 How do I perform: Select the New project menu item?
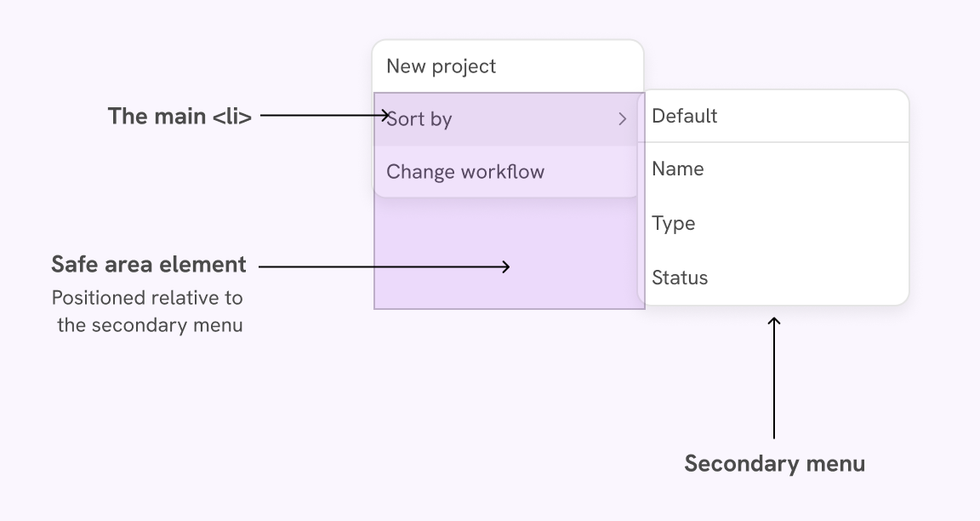click(x=441, y=66)
